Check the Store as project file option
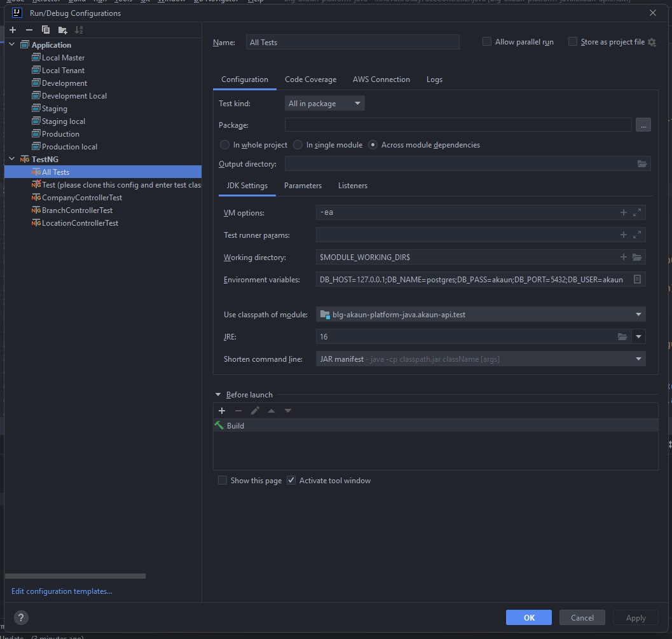This screenshot has width=672, height=639. (573, 42)
